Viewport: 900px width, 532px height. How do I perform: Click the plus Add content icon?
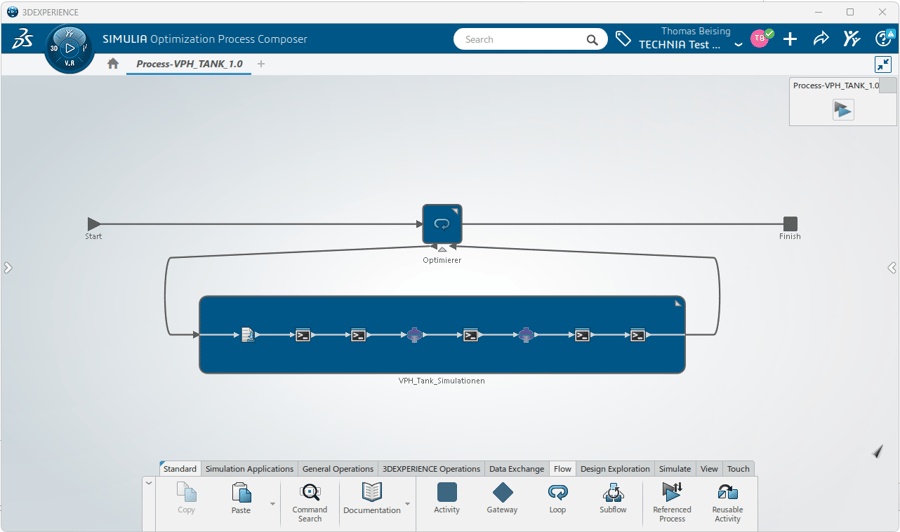[790, 39]
